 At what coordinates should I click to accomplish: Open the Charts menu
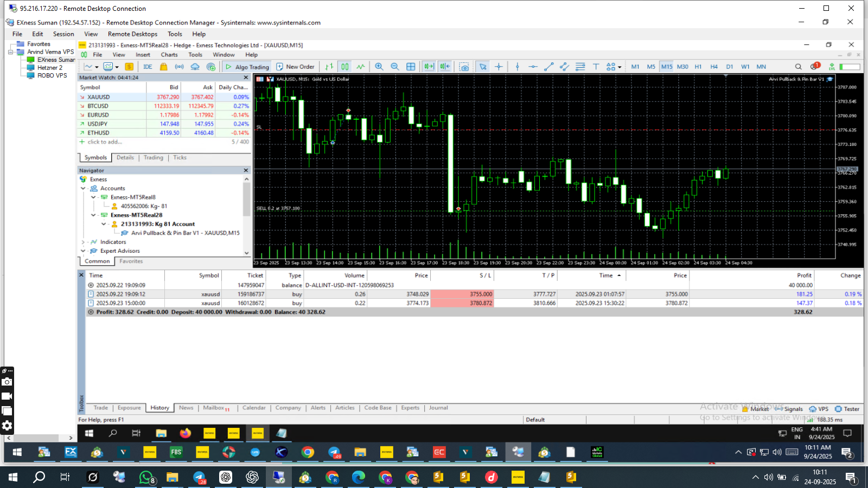tap(169, 55)
